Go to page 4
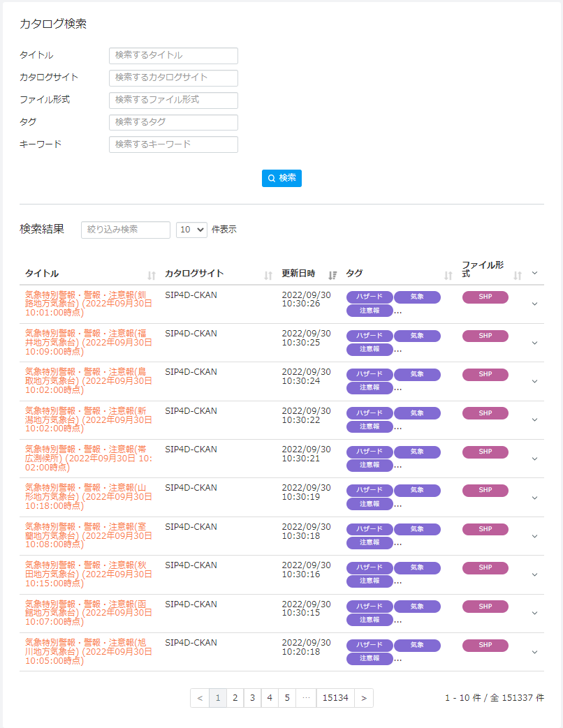This screenshot has width=563, height=728. point(270,698)
